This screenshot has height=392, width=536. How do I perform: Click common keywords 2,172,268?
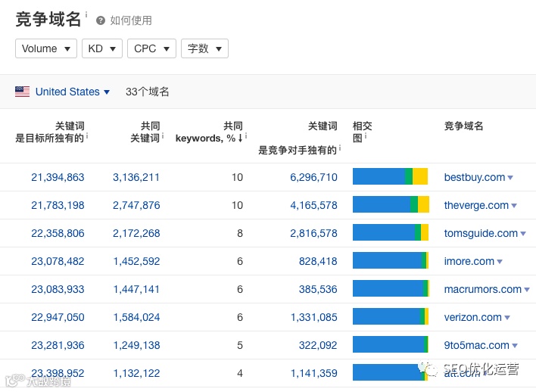point(136,233)
